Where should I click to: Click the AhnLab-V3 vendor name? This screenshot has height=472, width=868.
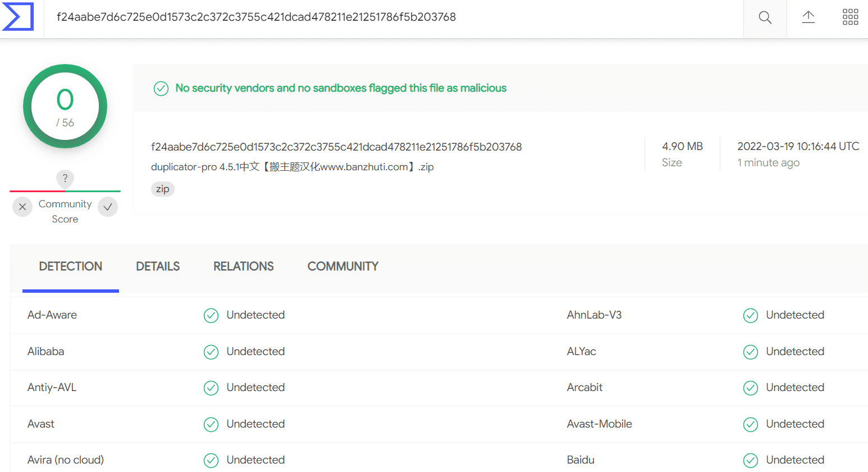tap(595, 315)
